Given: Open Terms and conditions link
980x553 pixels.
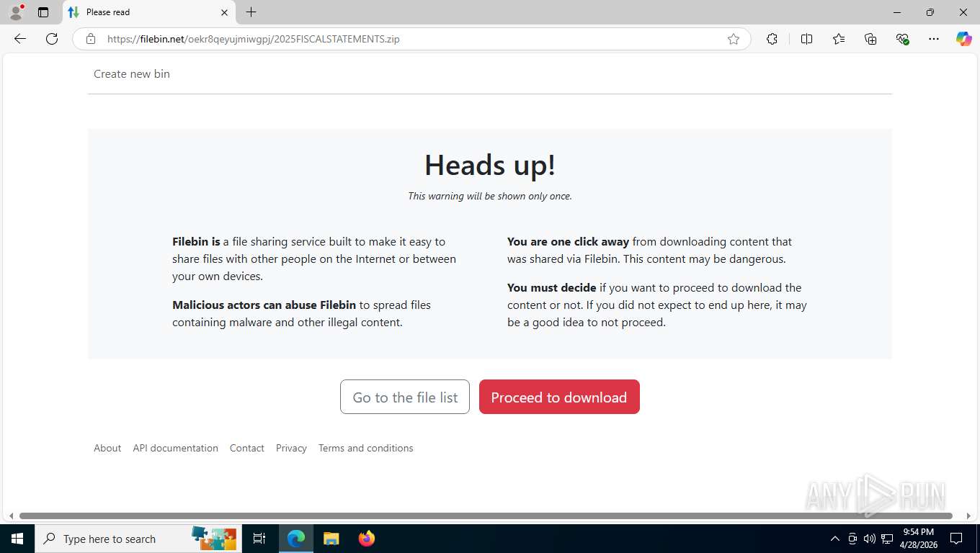Looking at the screenshot, I should [x=365, y=448].
